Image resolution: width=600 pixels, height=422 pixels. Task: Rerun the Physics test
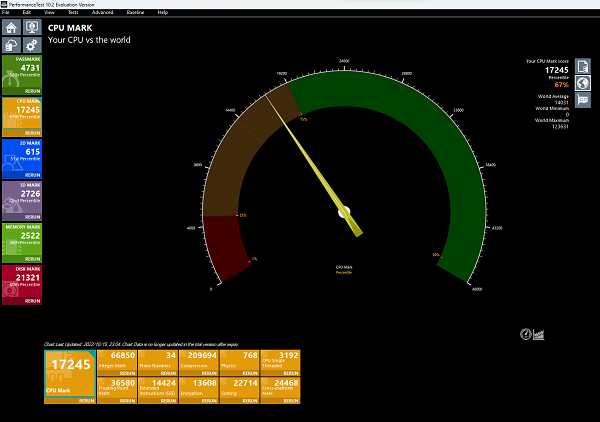pyautogui.click(x=250, y=373)
